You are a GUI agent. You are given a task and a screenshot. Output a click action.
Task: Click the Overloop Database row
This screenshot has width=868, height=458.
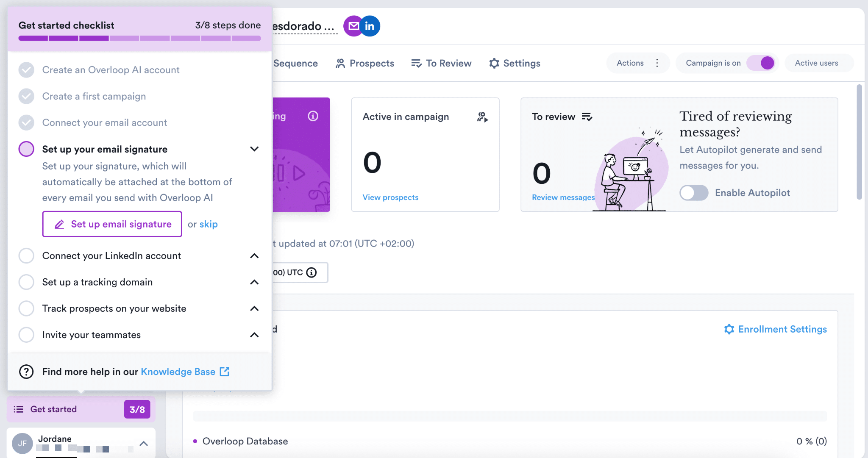click(x=510, y=441)
